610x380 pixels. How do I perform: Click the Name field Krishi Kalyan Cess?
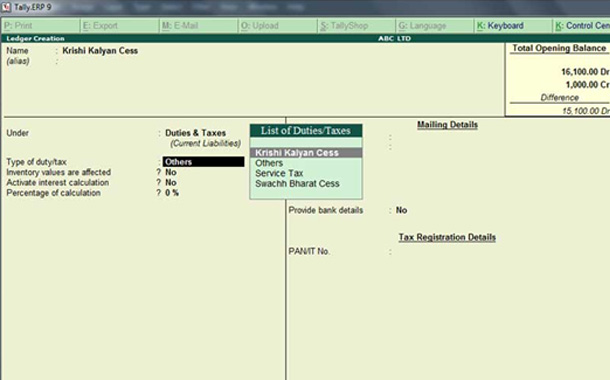coord(100,51)
